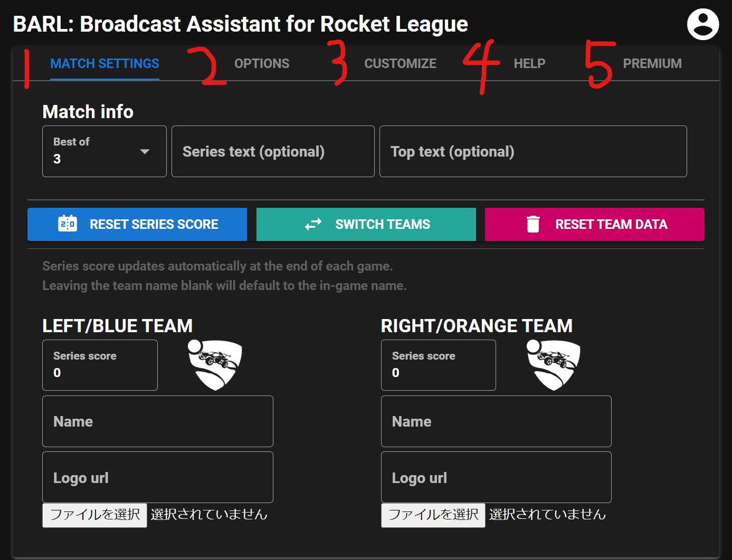Click the left blue team Logo url field
Image resolution: width=732 pixels, height=560 pixels.
tap(157, 477)
